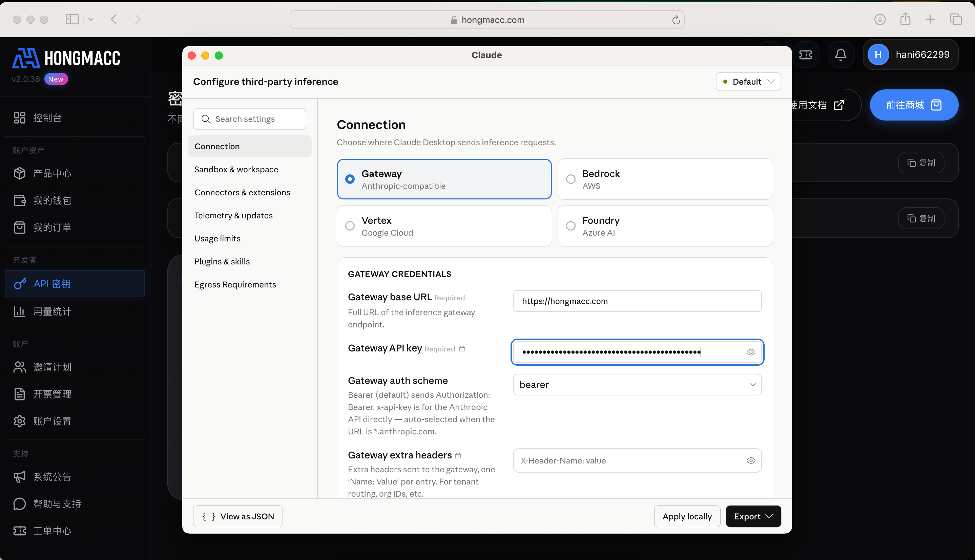Open 我的钱包 wallet in Hongmacc sidebar
Image resolution: width=975 pixels, height=560 pixels.
click(75, 200)
